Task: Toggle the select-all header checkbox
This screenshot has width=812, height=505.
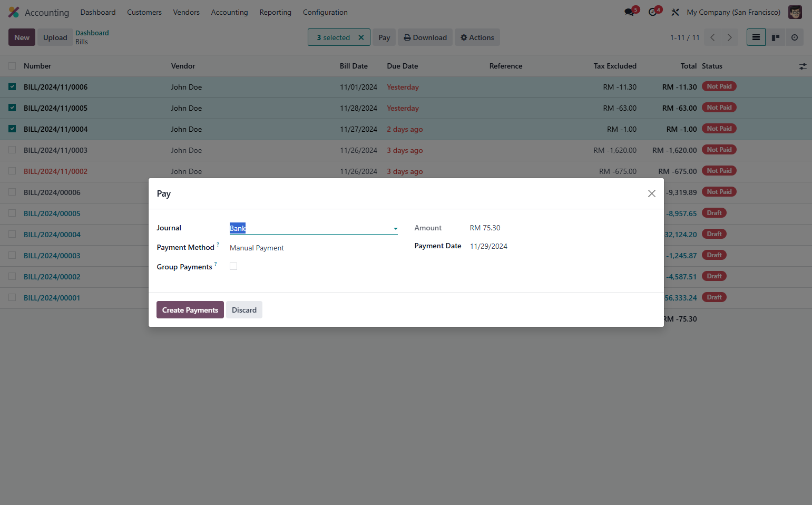Action: 12,66
